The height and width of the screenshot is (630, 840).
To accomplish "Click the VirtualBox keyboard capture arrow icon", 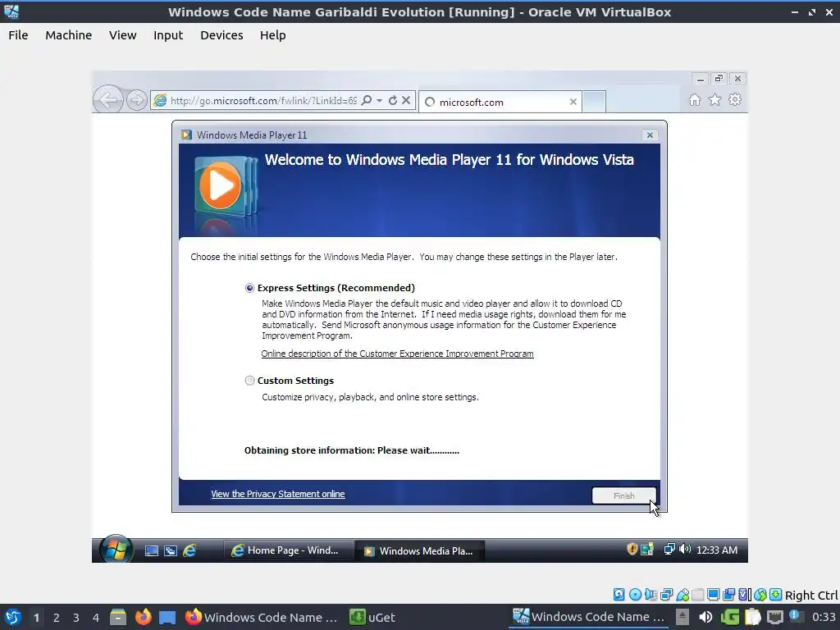I will (776, 594).
